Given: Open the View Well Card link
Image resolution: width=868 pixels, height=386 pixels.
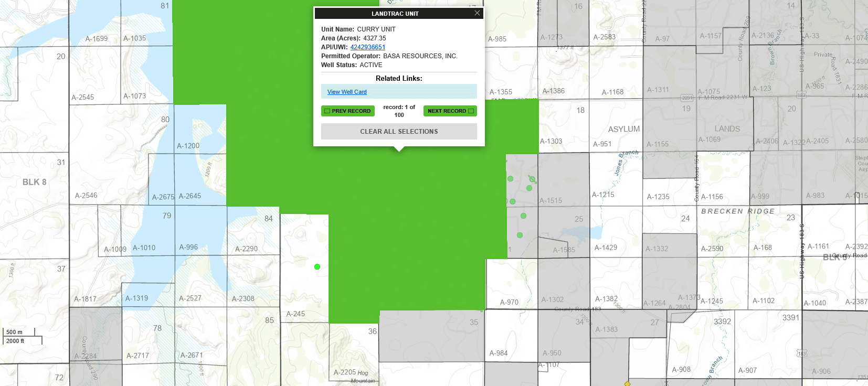Looking at the screenshot, I should pos(347,92).
